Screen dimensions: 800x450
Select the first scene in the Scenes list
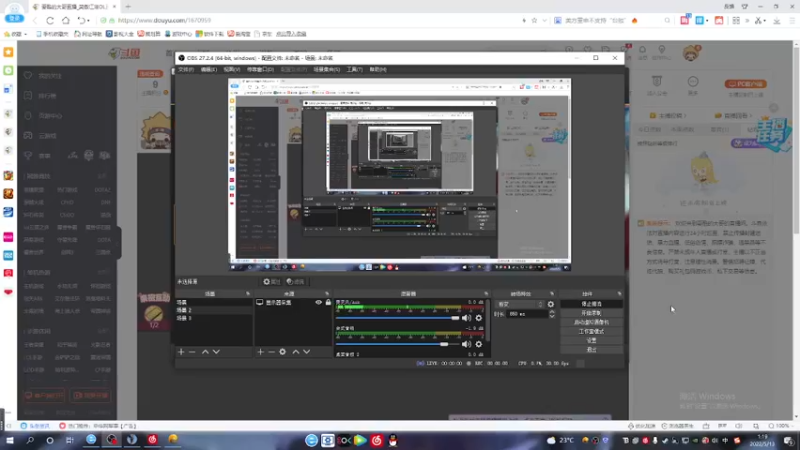(x=214, y=303)
